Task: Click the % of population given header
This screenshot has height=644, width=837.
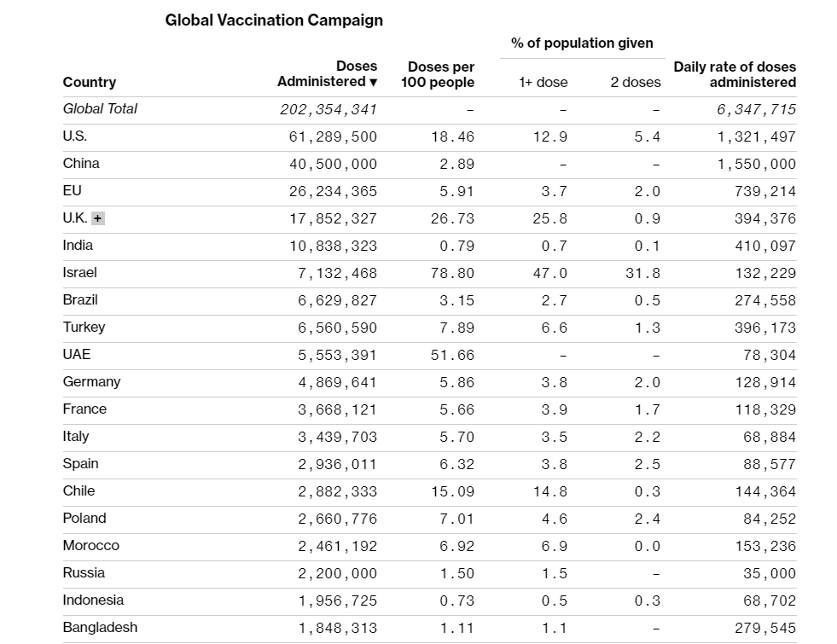Action: point(582,44)
